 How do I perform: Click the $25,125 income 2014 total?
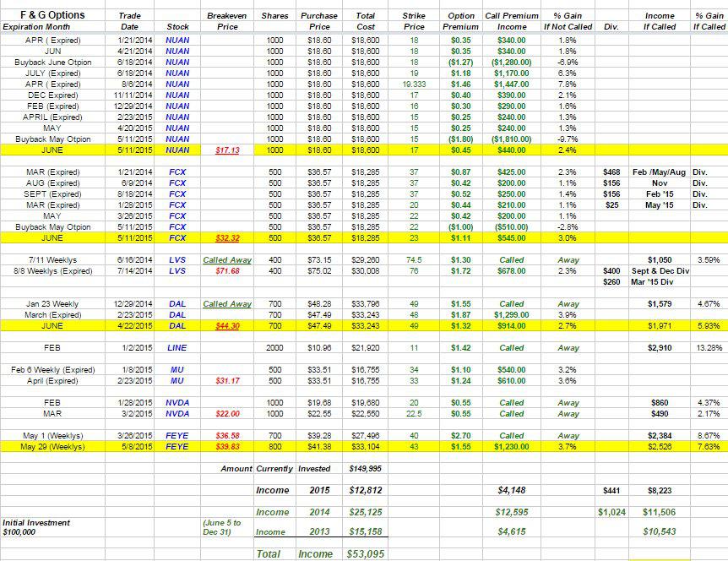[x=366, y=512]
